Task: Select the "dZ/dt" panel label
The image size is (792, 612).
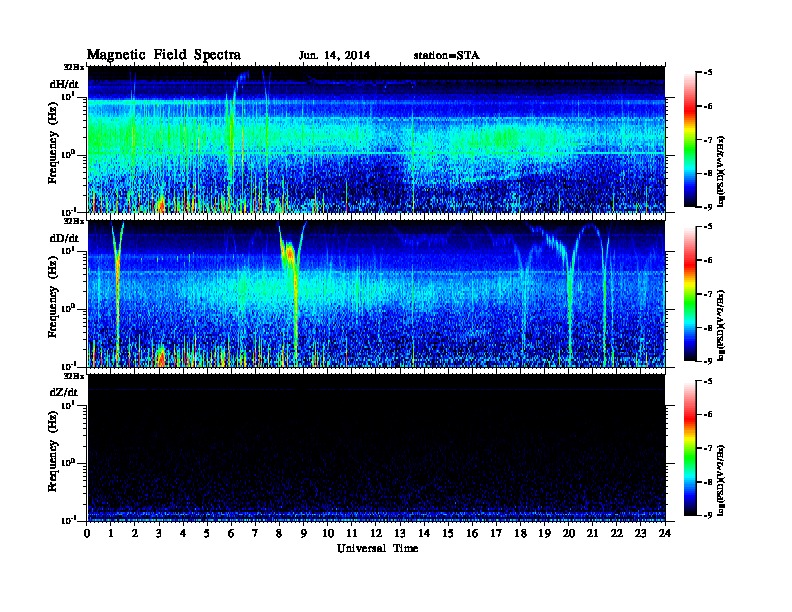Action: point(64,392)
